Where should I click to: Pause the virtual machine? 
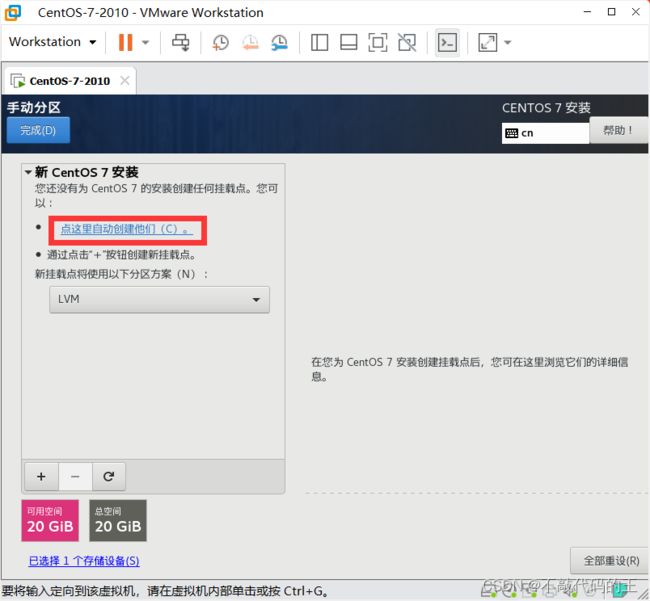point(126,42)
